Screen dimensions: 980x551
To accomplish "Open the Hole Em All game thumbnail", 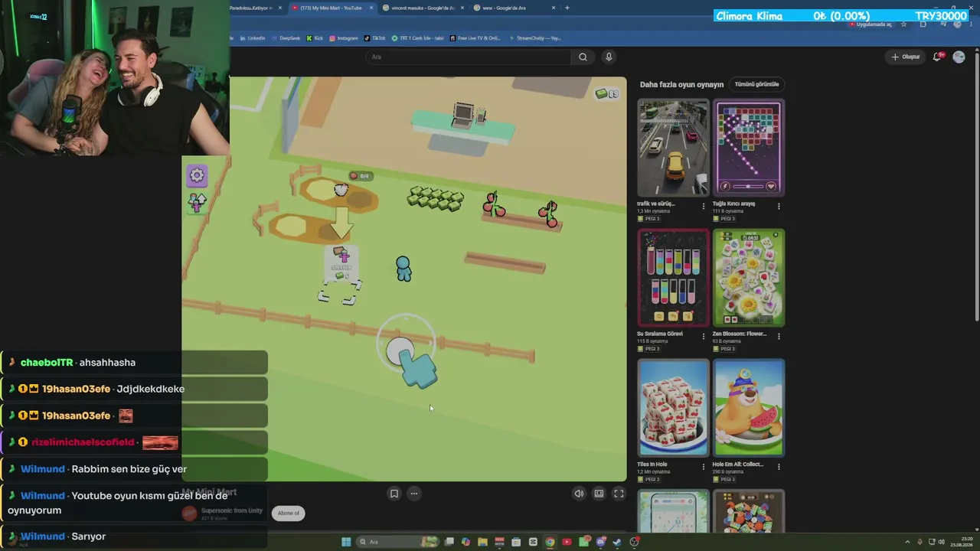I will click(748, 407).
